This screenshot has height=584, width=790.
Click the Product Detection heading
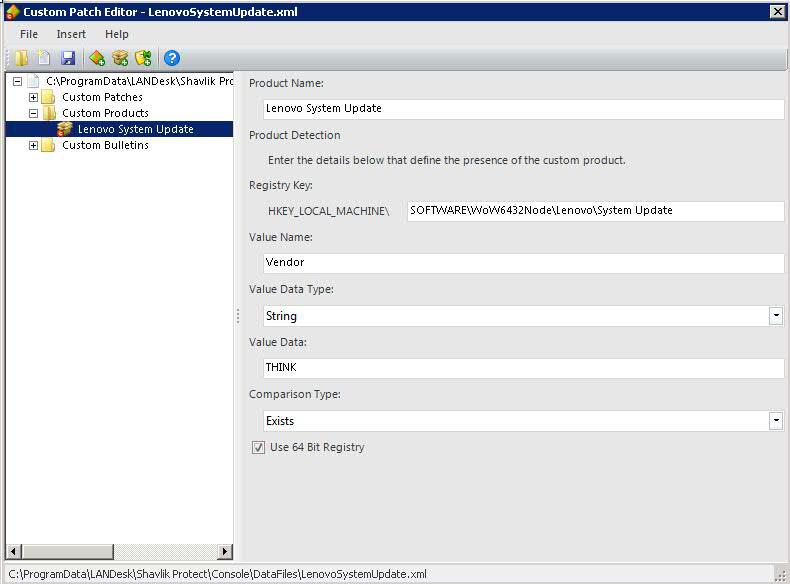coord(295,135)
